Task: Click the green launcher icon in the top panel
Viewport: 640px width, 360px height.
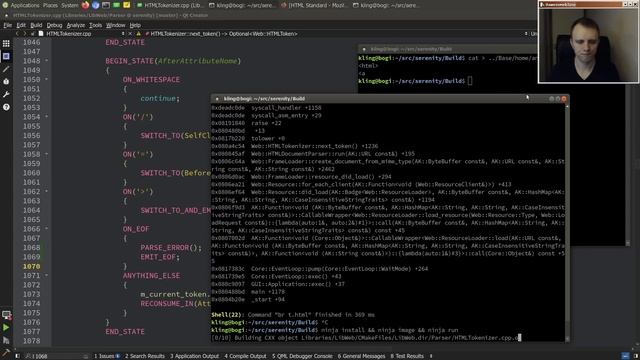Action: pos(116,5)
